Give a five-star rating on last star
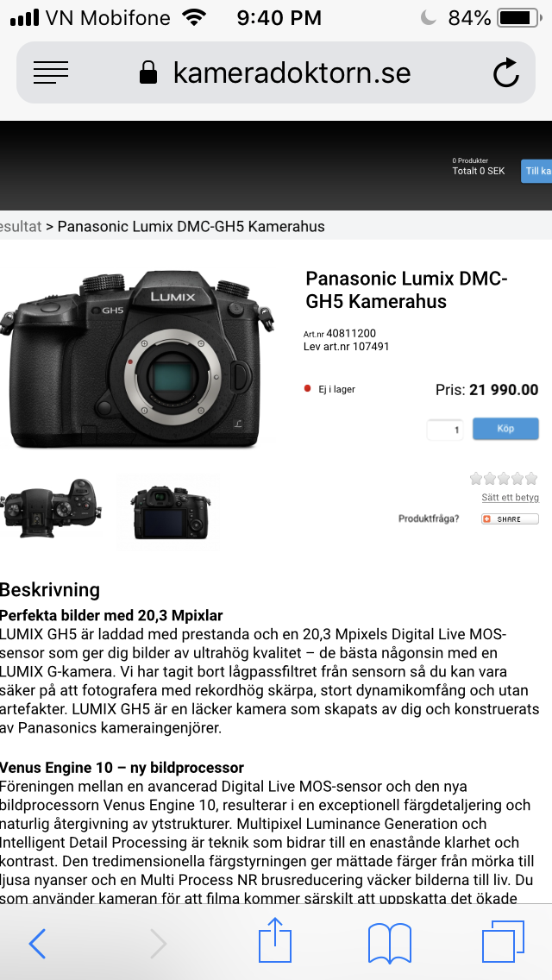552x980 pixels. tap(531, 479)
